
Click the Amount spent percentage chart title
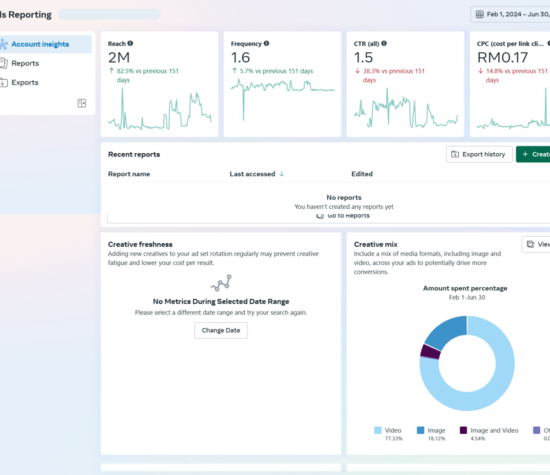pos(465,288)
